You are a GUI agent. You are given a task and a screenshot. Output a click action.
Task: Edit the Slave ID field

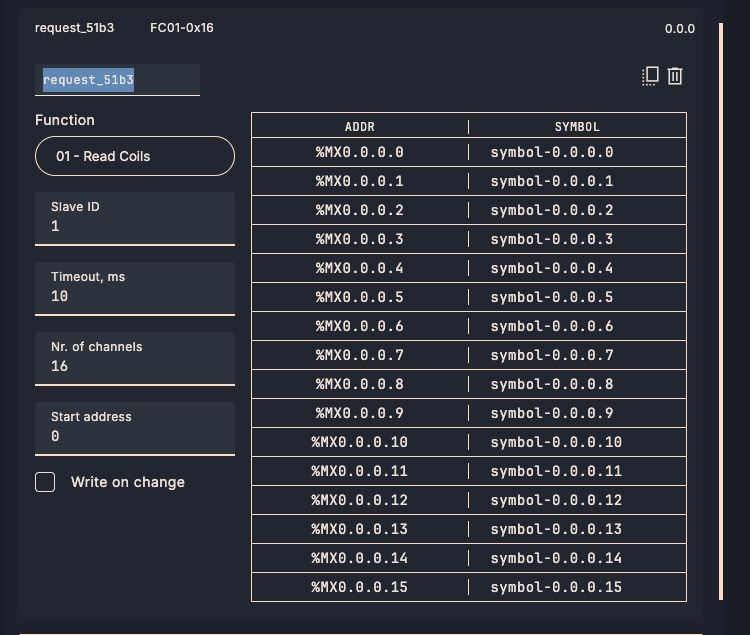tap(135, 219)
